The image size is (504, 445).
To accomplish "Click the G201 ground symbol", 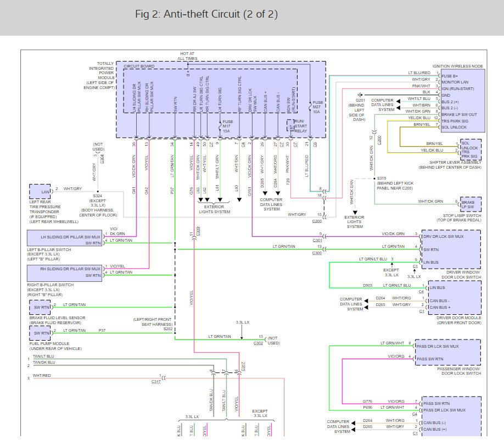I will [x=360, y=95].
